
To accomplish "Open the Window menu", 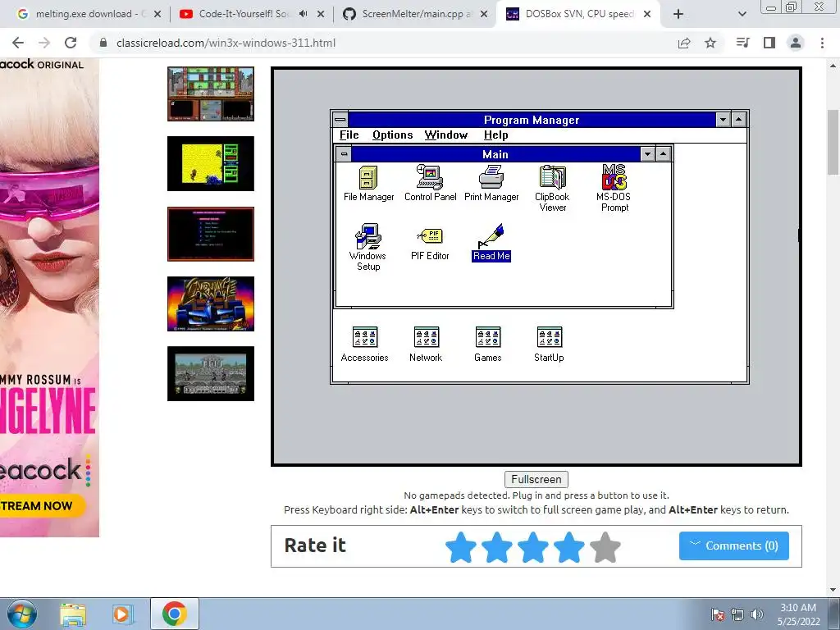I will point(446,135).
